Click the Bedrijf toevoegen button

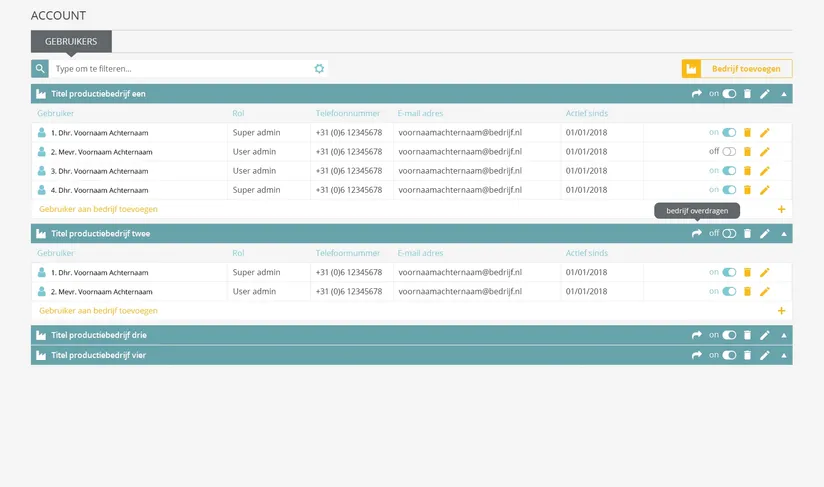coord(737,69)
